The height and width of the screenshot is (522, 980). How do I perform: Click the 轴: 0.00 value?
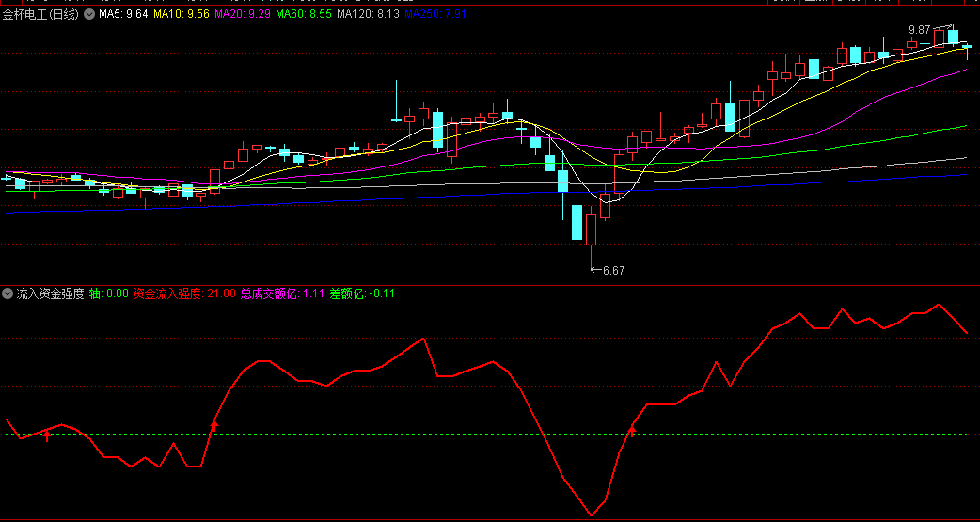click(109, 293)
